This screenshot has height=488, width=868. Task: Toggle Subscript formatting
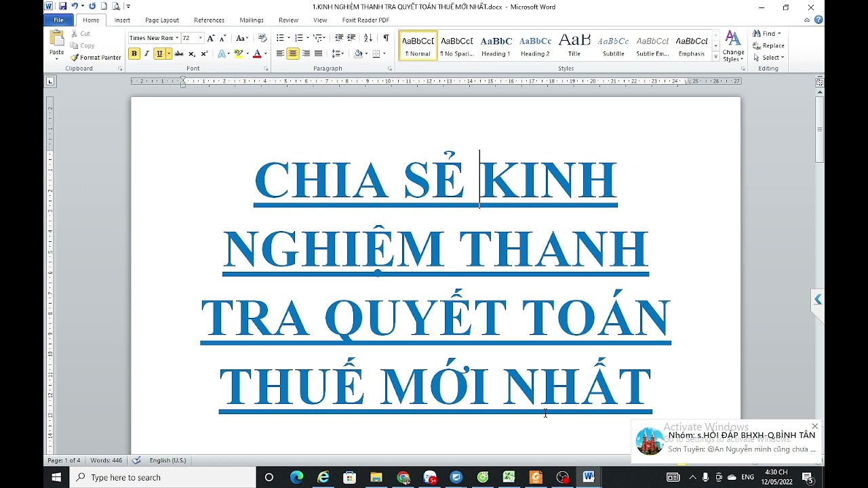click(192, 54)
